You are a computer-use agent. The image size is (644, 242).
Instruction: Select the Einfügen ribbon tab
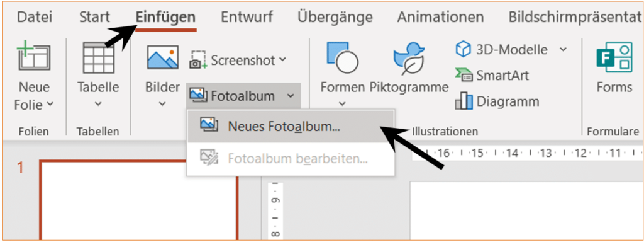tap(165, 17)
